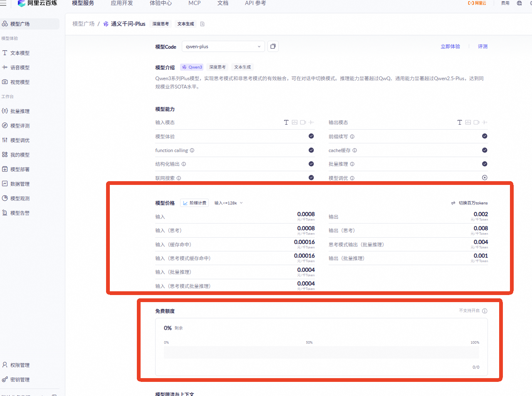Viewport: 532px width, 396px height.
Task: Click the 0.002 price in 输出 row
Action: [x=480, y=214]
